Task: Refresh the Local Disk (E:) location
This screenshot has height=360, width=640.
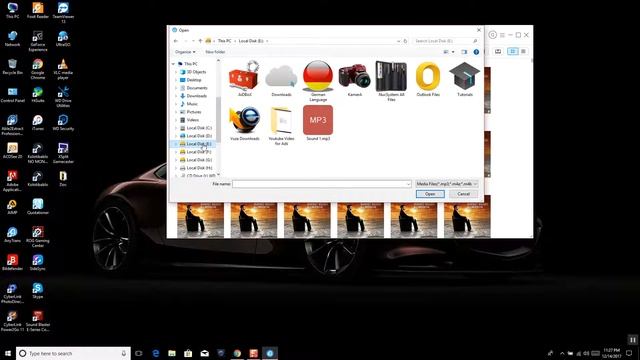Action: click(405, 41)
